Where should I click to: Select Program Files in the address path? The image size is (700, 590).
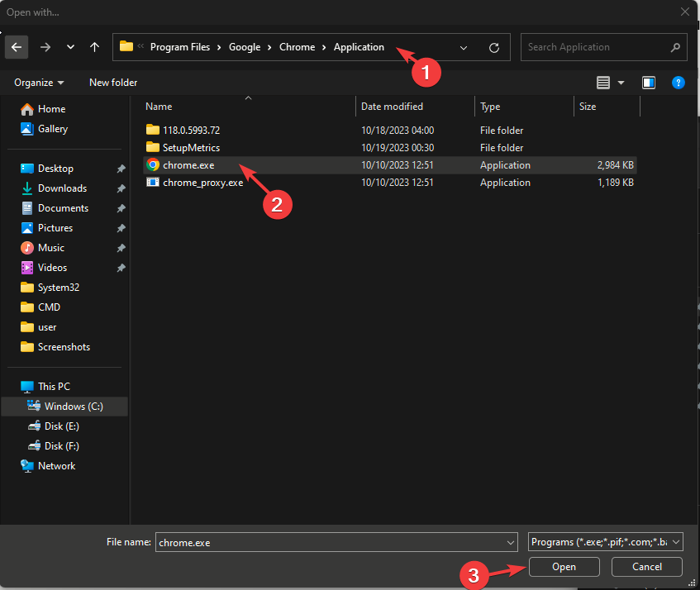(x=180, y=47)
